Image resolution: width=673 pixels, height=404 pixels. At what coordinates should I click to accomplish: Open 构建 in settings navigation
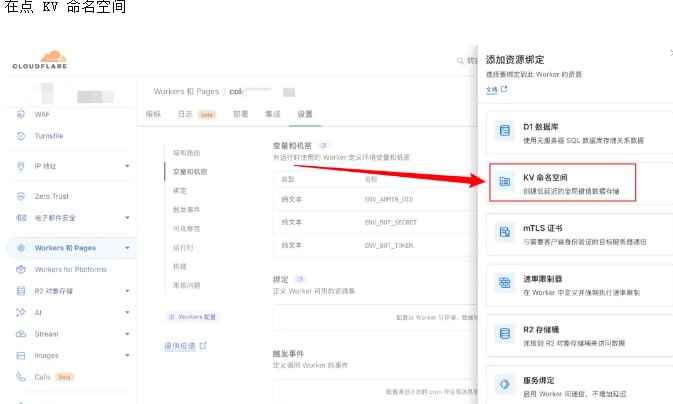180,267
